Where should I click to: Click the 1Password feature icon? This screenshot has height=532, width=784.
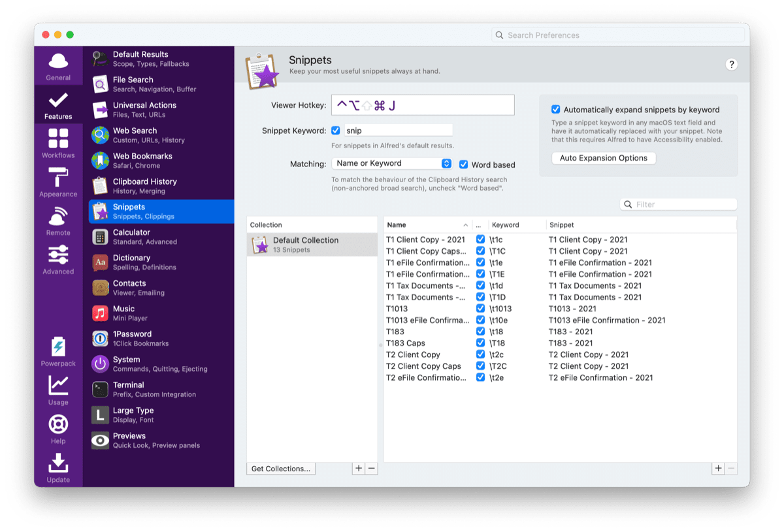click(100, 339)
